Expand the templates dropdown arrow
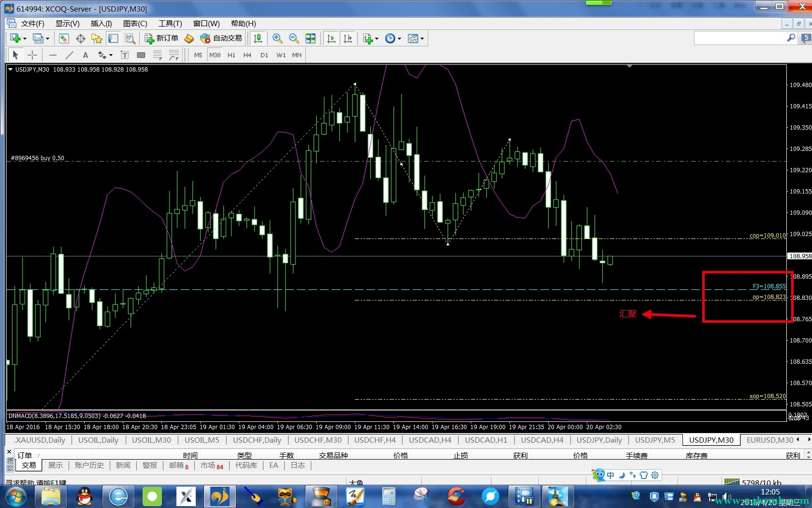 [422, 39]
